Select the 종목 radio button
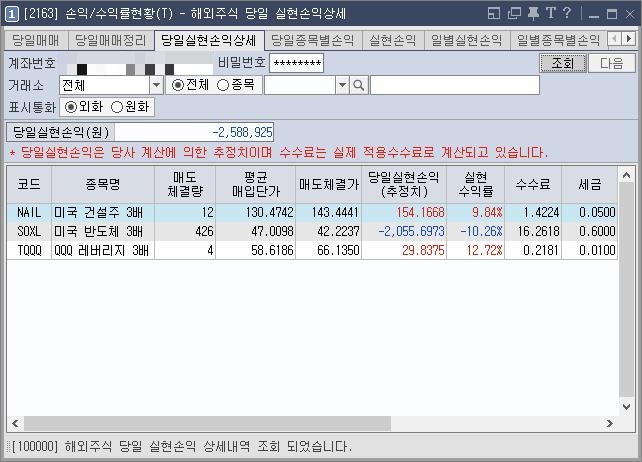642x462 pixels. (x=223, y=85)
